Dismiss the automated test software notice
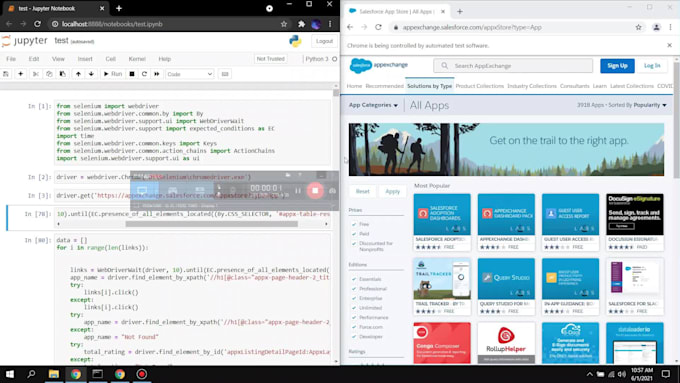 [669, 45]
